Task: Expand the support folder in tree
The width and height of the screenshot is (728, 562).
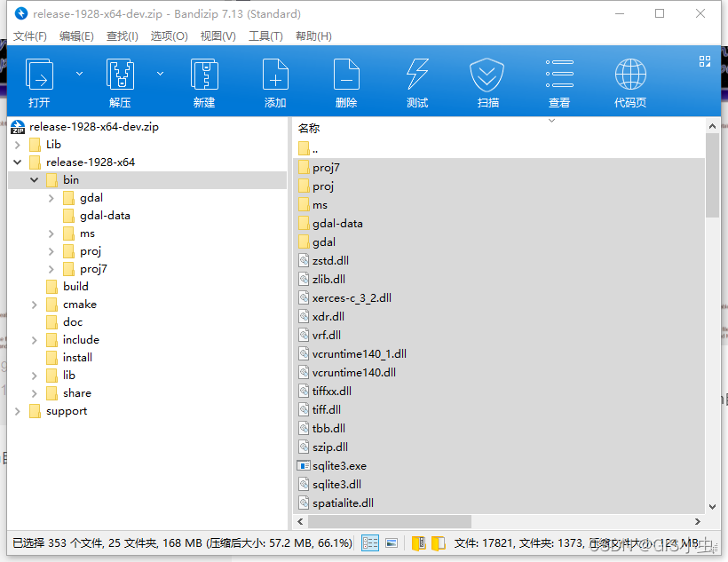Action: click(x=17, y=411)
